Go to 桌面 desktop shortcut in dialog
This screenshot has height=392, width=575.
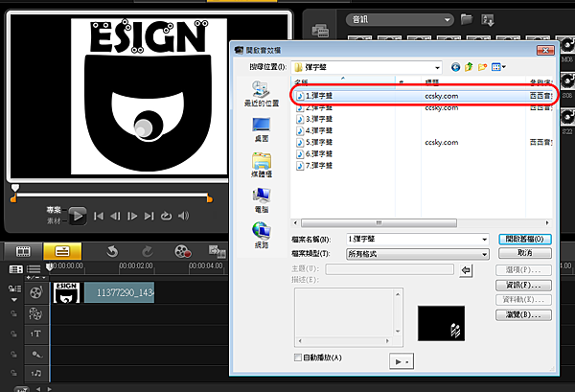click(x=262, y=129)
